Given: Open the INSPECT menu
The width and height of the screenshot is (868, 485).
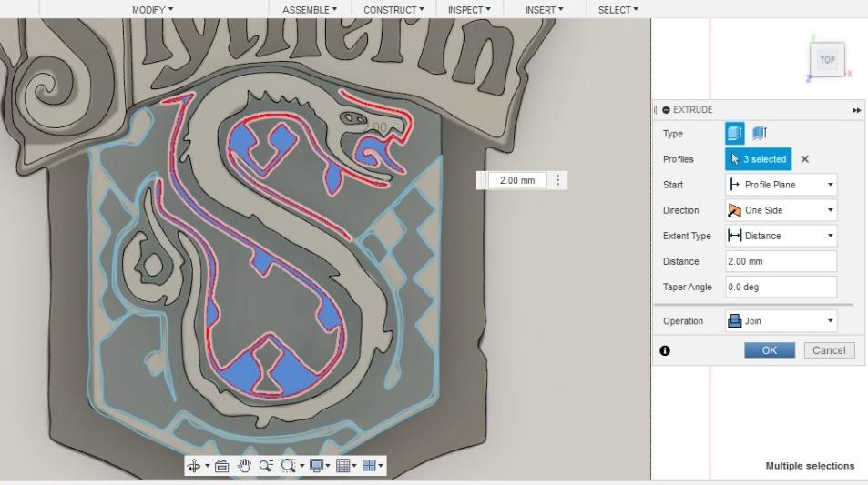Looking at the screenshot, I should click(469, 10).
